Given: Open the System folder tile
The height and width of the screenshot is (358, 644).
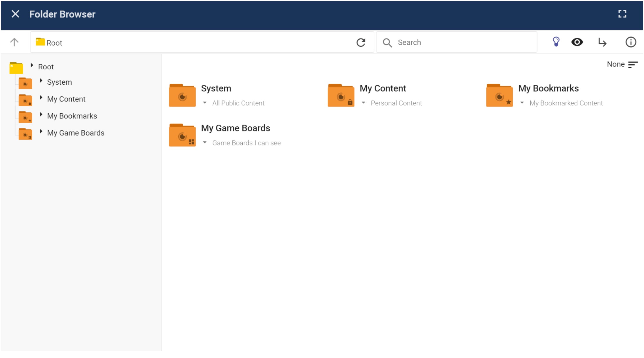Looking at the screenshot, I should pyautogui.click(x=182, y=95).
